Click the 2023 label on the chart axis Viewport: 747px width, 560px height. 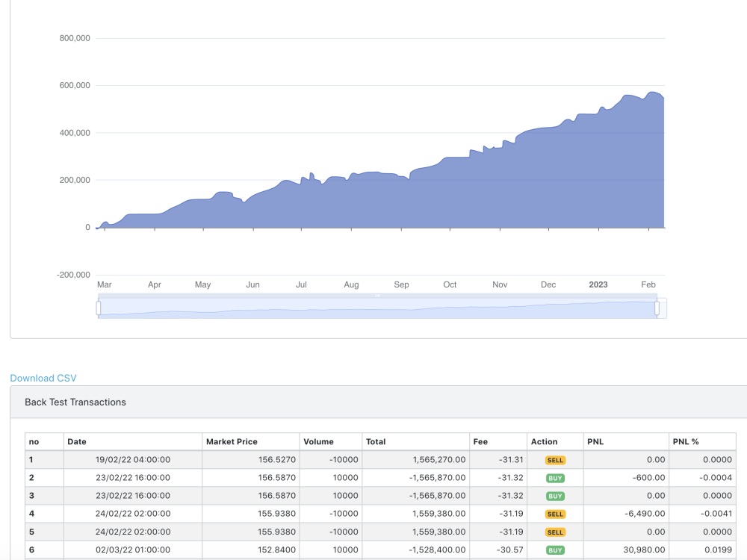598,284
